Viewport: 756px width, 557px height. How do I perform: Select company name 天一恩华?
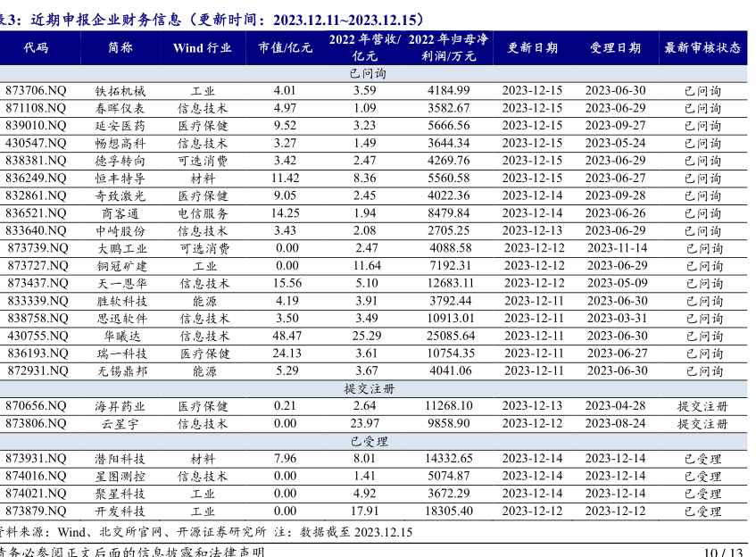pyautogui.click(x=122, y=284)
